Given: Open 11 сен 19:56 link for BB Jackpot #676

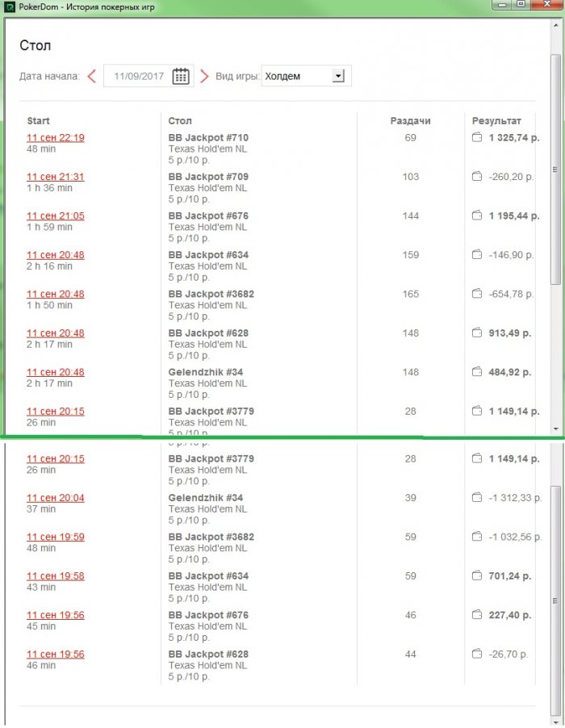Looking at the screenshot, I should 56,615.
